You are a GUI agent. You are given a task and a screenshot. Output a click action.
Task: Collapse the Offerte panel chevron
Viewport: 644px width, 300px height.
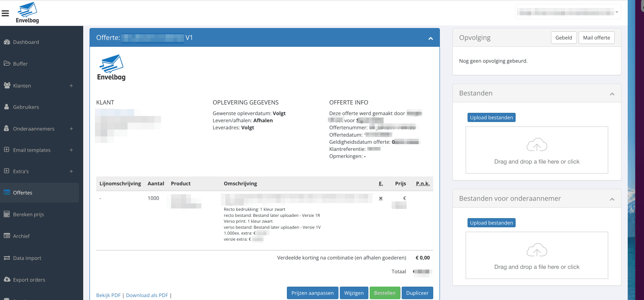pos(430,38)
